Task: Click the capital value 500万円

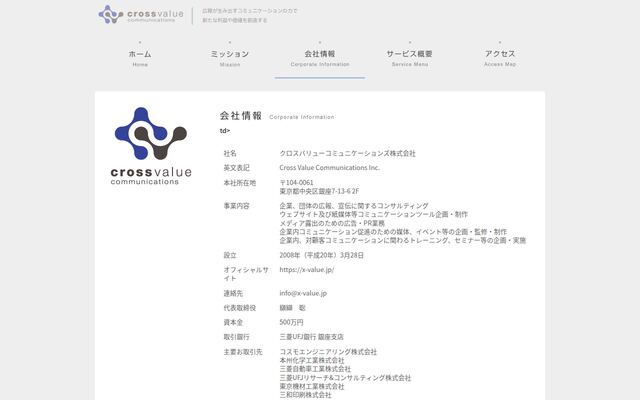Action: [291, 322]
